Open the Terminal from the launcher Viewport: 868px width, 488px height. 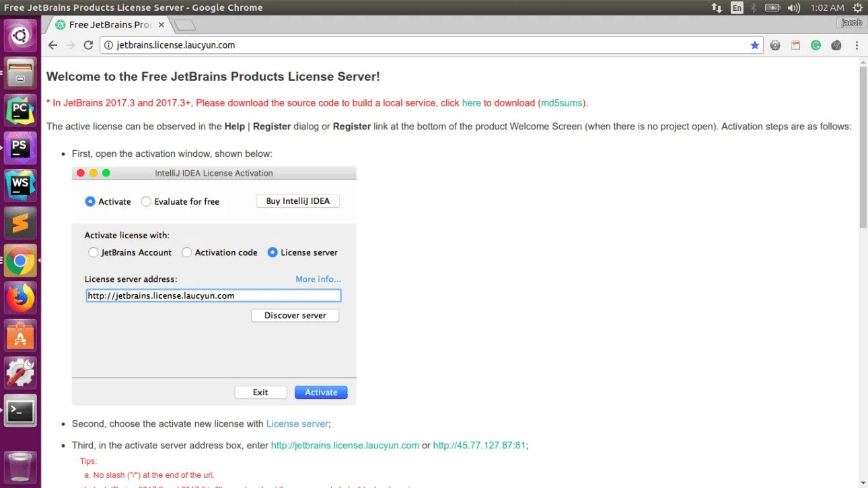[20, 411]
